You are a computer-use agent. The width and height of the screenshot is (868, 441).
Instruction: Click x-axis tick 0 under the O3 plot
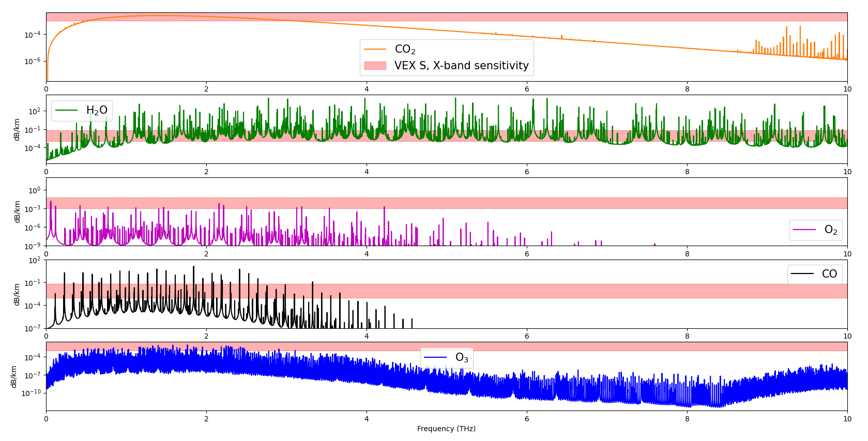(46, 419)
